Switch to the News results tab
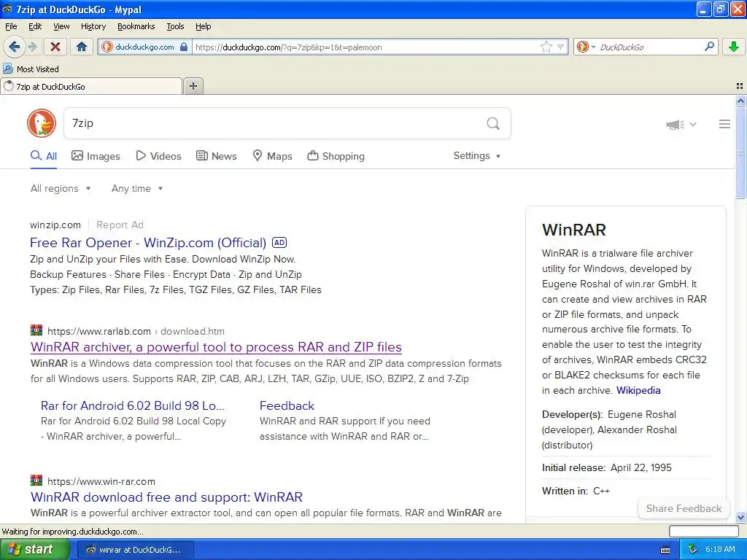The width and height of the screenshot is (747, 560). pyautogui.click(x=217, y=156)
